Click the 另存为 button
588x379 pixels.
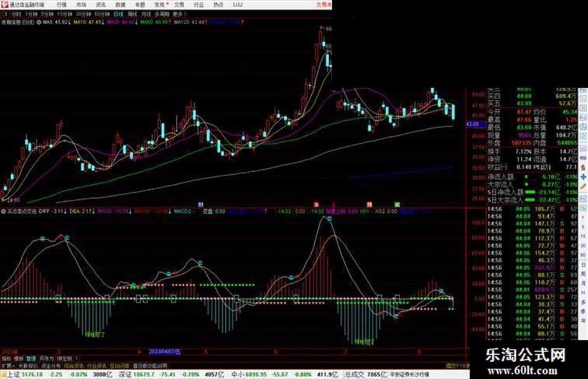46,358
